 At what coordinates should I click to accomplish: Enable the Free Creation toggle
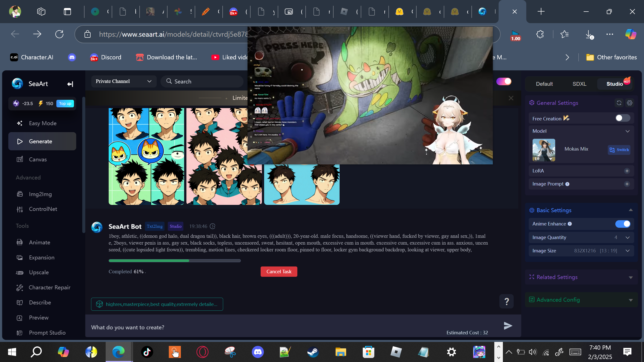[x=623, y=118]
